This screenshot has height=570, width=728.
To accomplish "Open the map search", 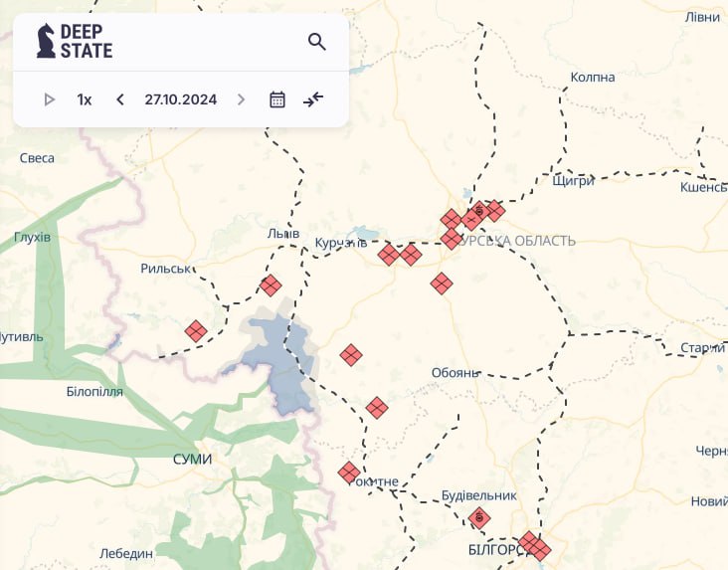I will coord(316,42).
